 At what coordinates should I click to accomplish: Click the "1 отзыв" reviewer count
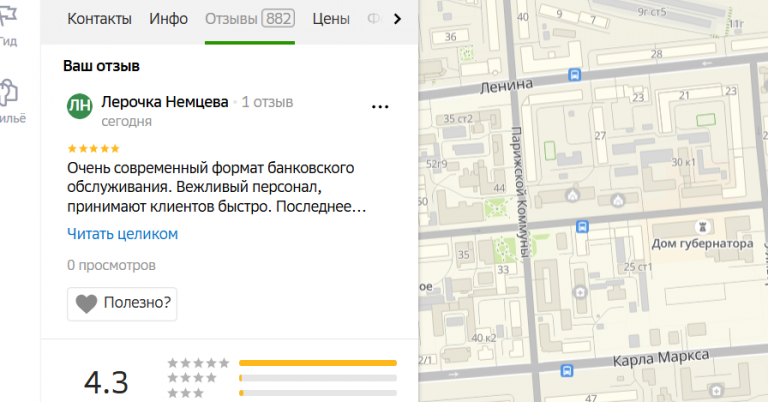tap(267, 102)
